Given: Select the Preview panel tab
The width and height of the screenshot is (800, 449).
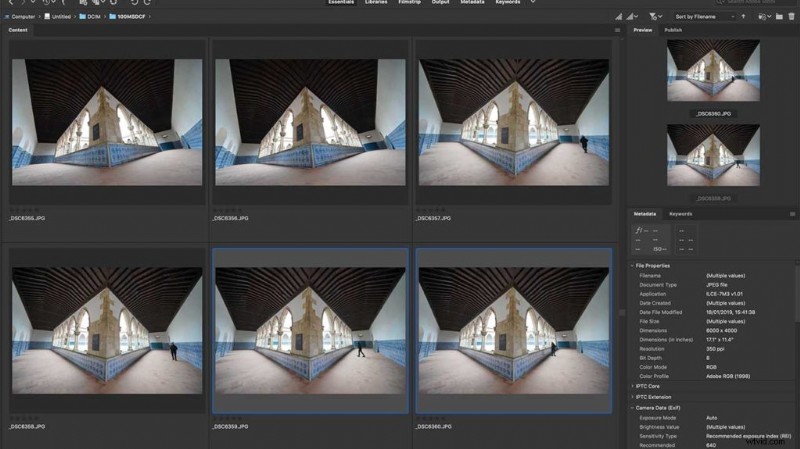Looking at the screenshot, I should [x=643, y=30].
